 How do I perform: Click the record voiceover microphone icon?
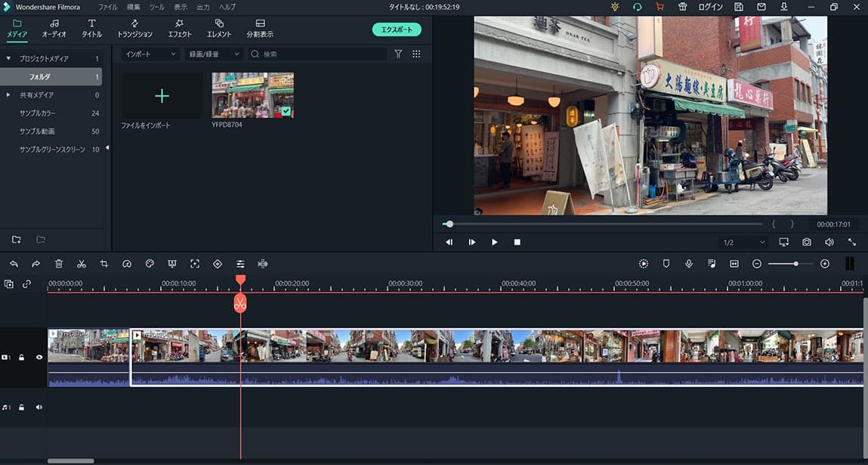(689, 264)
